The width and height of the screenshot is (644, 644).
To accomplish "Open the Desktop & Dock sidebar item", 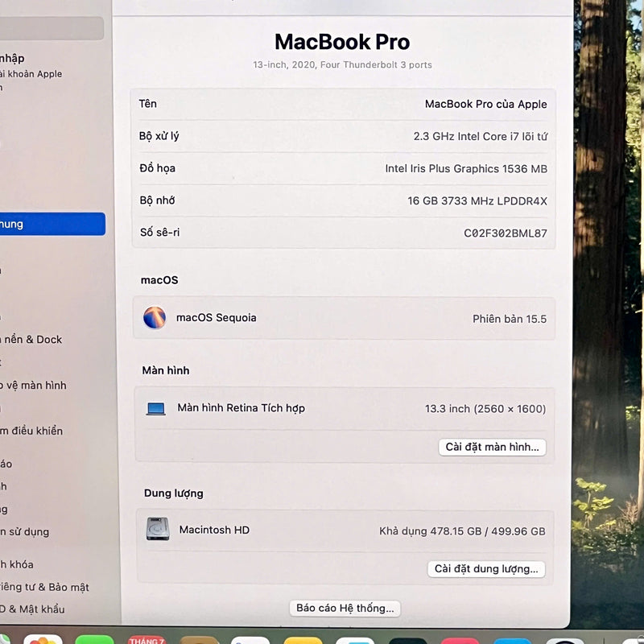I will [x=32, y=340].
